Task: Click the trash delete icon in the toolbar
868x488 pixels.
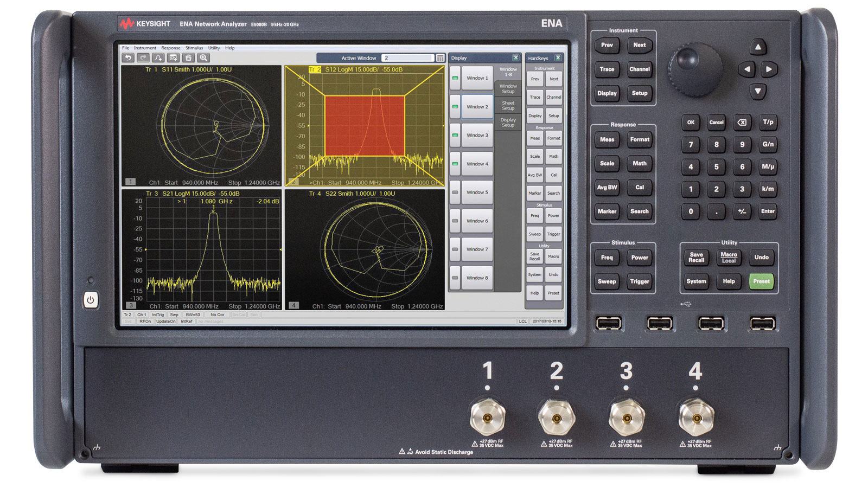Action: point(188,57)
